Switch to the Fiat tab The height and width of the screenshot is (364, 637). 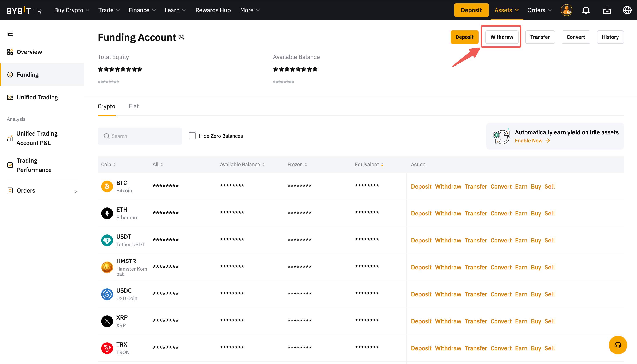click(x=134, y=106)
